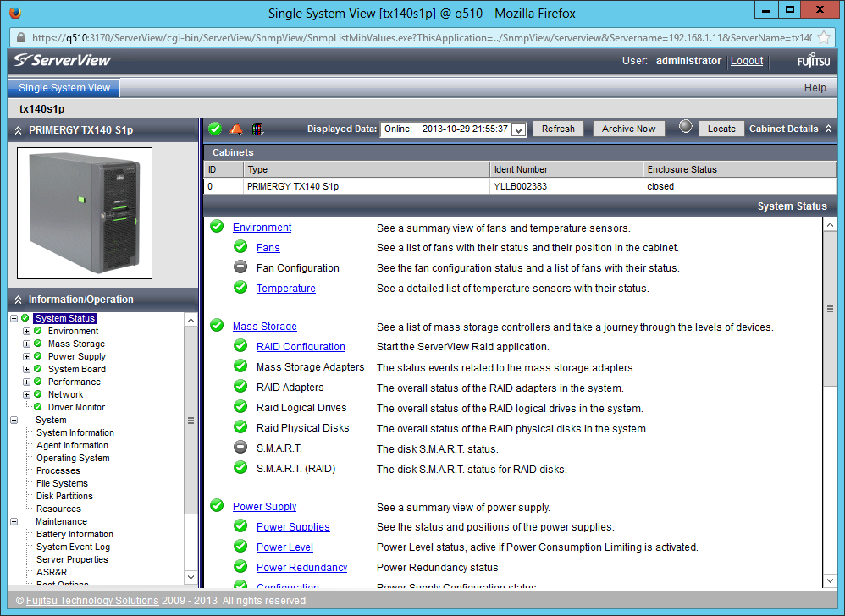Click the green status icon beside Environment link

point(217,227)
